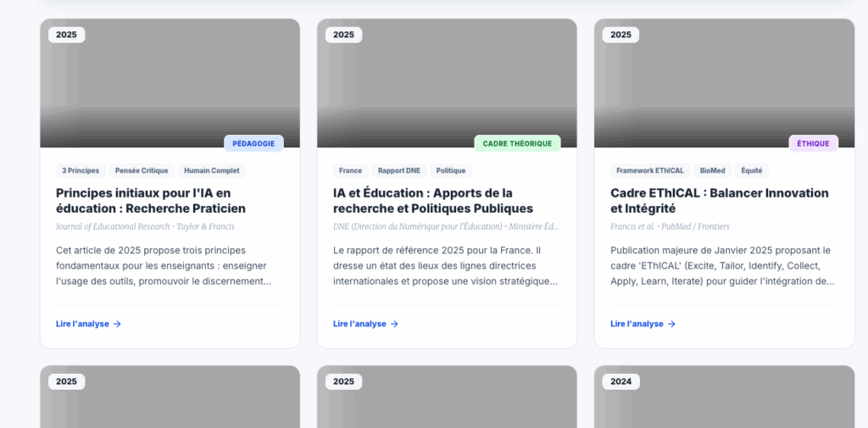
Task: Click the 'Humain Complet' tag
Action: click(x=212, y=170)
